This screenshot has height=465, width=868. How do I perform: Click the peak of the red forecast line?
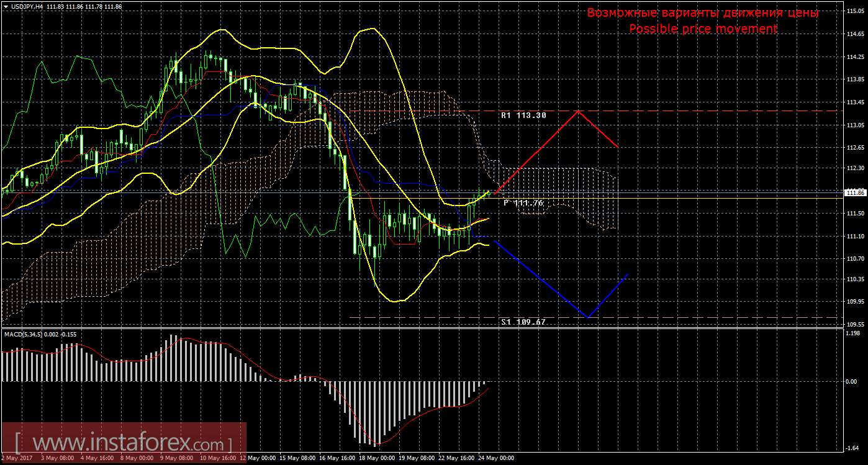pos(579,111)
